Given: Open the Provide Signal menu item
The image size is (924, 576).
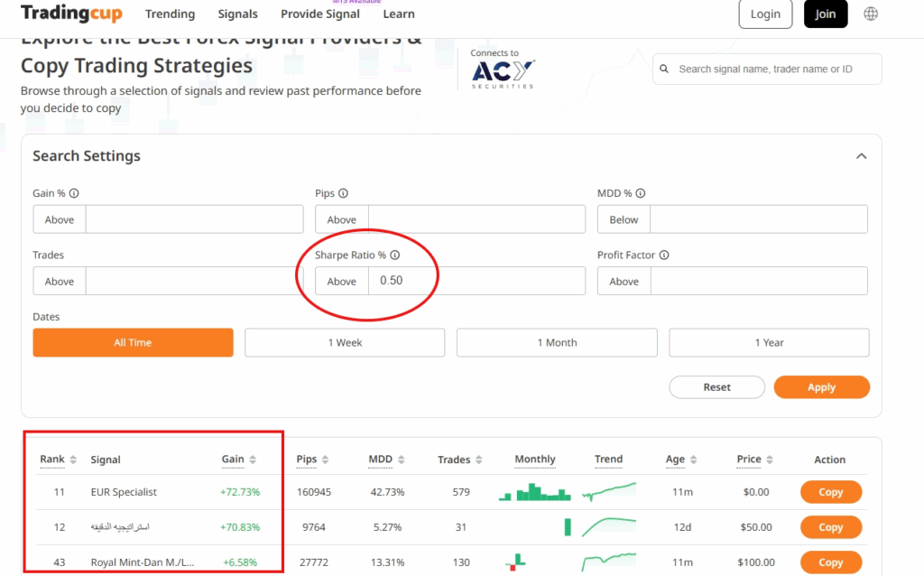Looking at the screenshot, I should (x=319, y=14).
